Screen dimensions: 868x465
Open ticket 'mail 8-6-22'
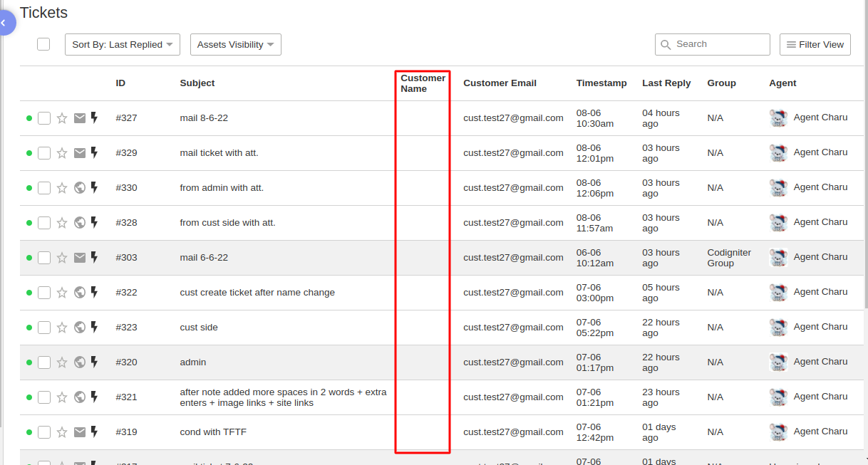204,118
